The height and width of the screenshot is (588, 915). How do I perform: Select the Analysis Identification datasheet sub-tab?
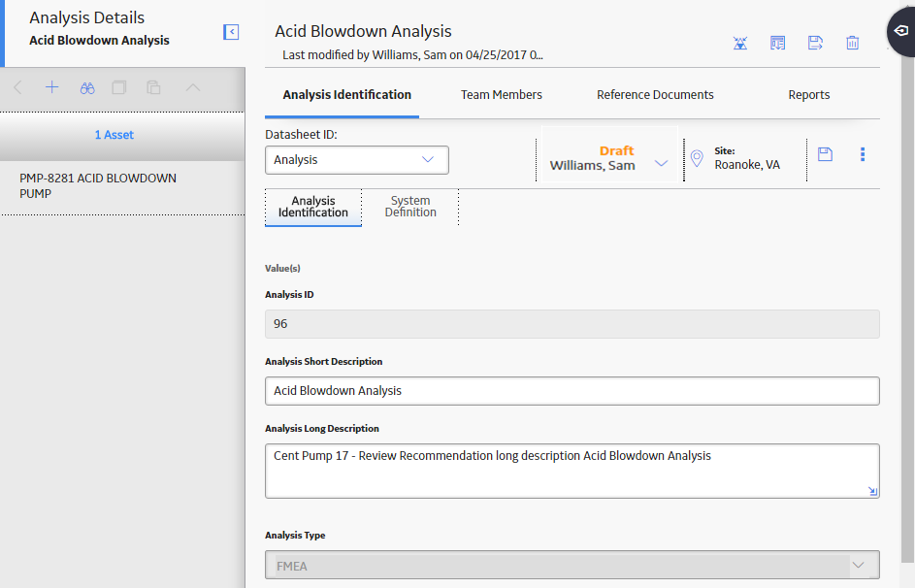point(313,207)
